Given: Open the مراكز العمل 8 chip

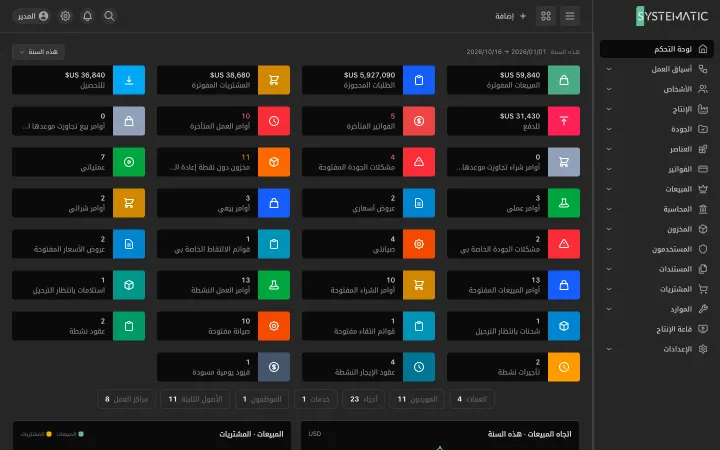Looking at the screenshot, I should coord(126,399).
